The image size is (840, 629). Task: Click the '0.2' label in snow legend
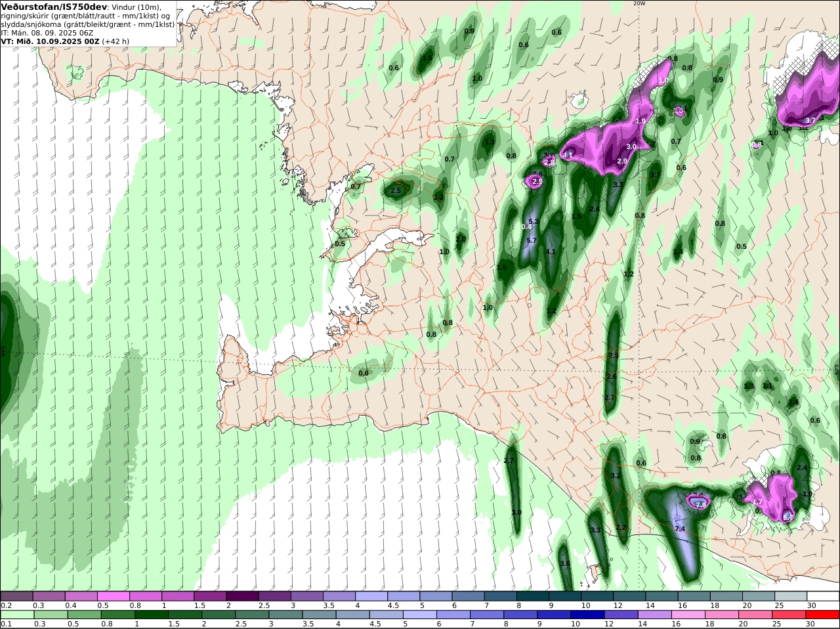pos(6,605)
